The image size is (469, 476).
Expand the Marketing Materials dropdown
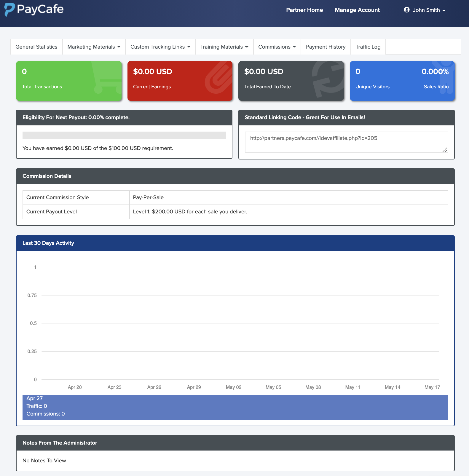pyautogui.click(x=94, y=47)
